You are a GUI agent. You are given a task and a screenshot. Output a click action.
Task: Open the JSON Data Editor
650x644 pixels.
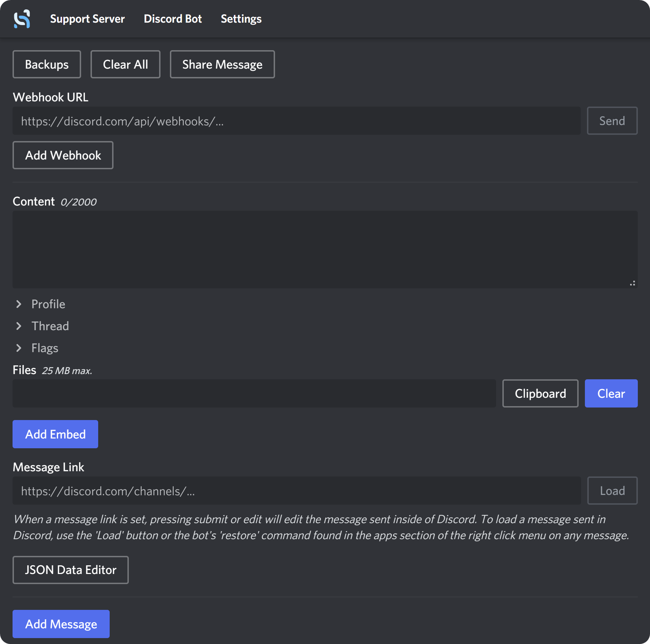coord(70,570)
